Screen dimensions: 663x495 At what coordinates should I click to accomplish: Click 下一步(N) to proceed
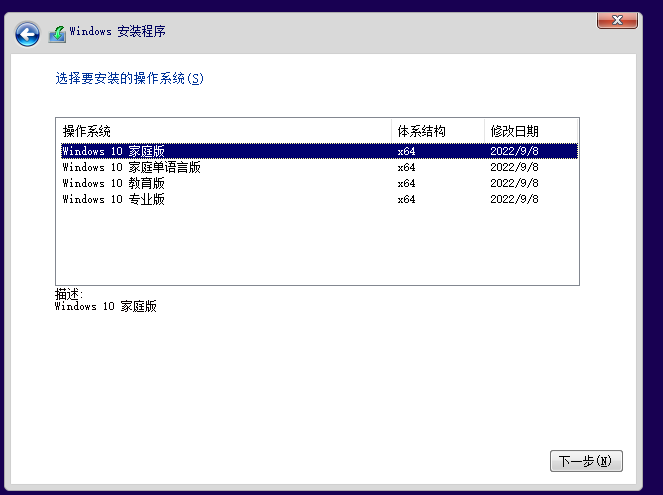(x=586, y=461)
